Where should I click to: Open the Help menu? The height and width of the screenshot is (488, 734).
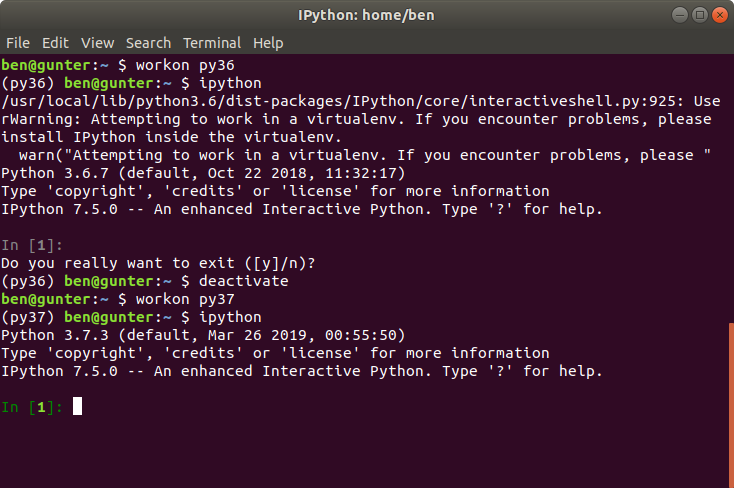[x=268, y=43]
